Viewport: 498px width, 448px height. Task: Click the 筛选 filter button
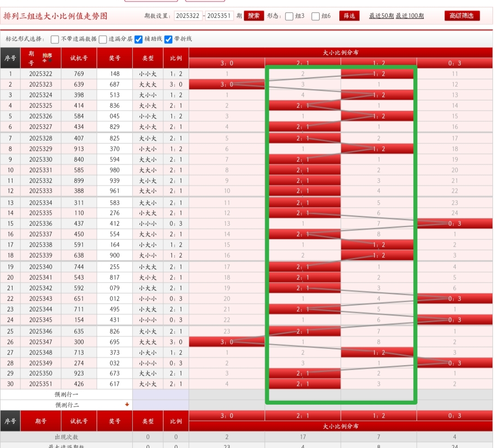350,16
